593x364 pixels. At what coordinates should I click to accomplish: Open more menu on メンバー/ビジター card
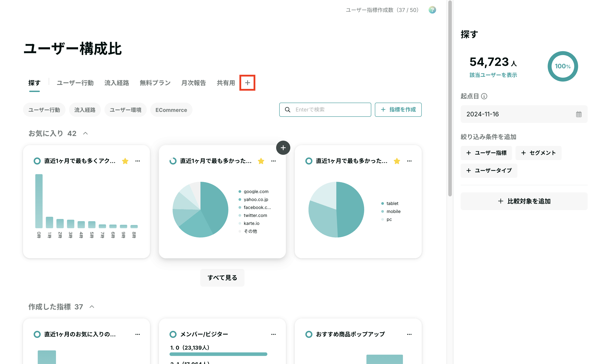273,334
